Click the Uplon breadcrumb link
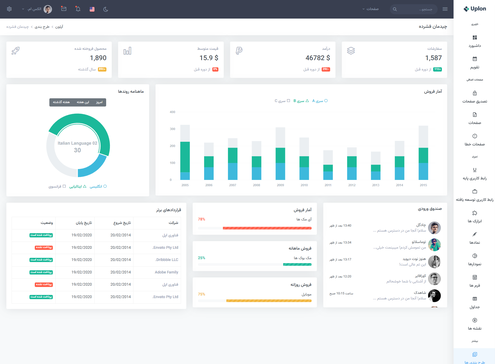 coord(59,27)
